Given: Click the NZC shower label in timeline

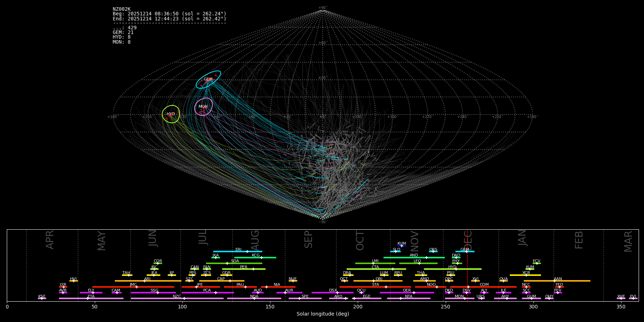Looking at the screenshot, I should [x=177, y=297].
